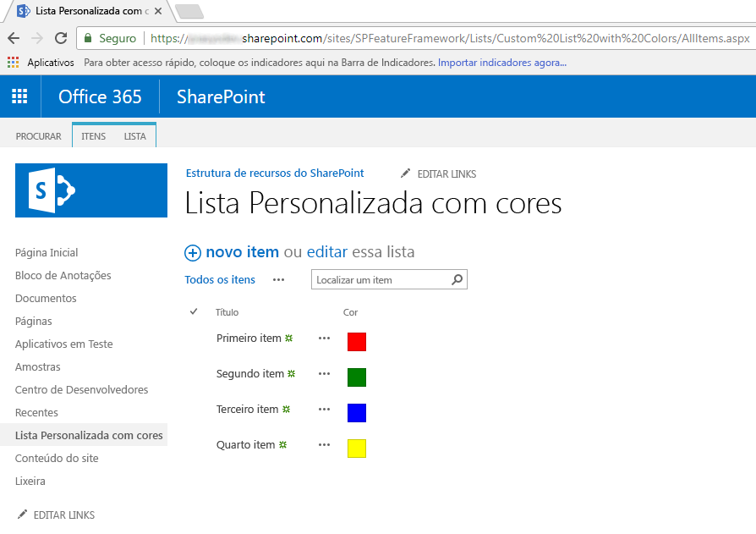The width and height of the screenshot is (756, 534).
Task: Open the Segundo item title
Action: point(250,374)
